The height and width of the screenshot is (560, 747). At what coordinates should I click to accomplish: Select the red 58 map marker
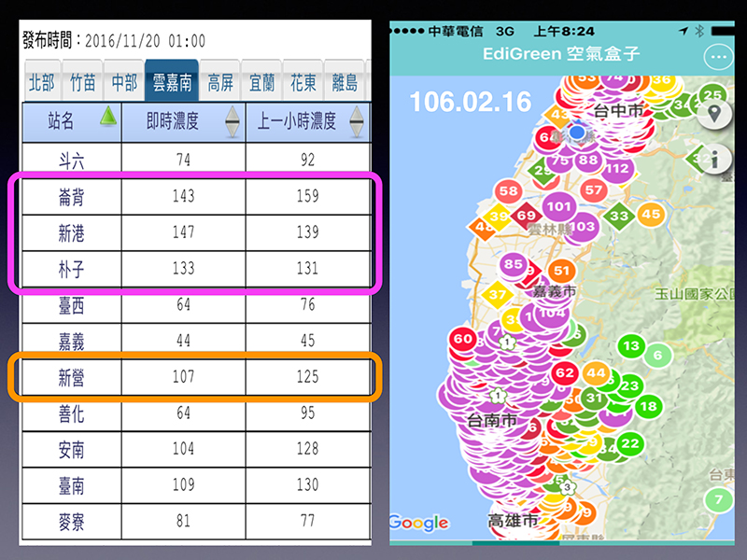[508, 191]
